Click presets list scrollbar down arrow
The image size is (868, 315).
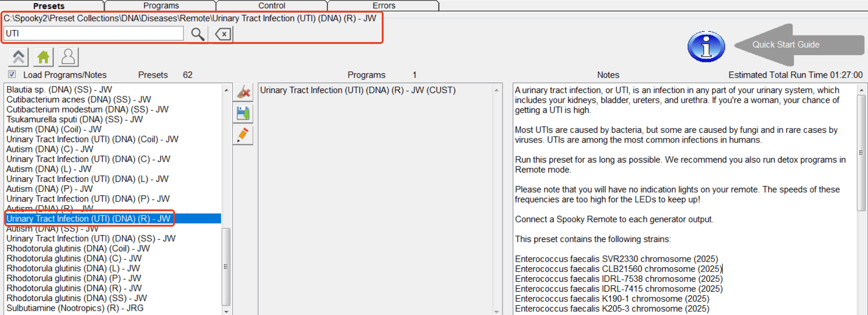click(226, 311)
